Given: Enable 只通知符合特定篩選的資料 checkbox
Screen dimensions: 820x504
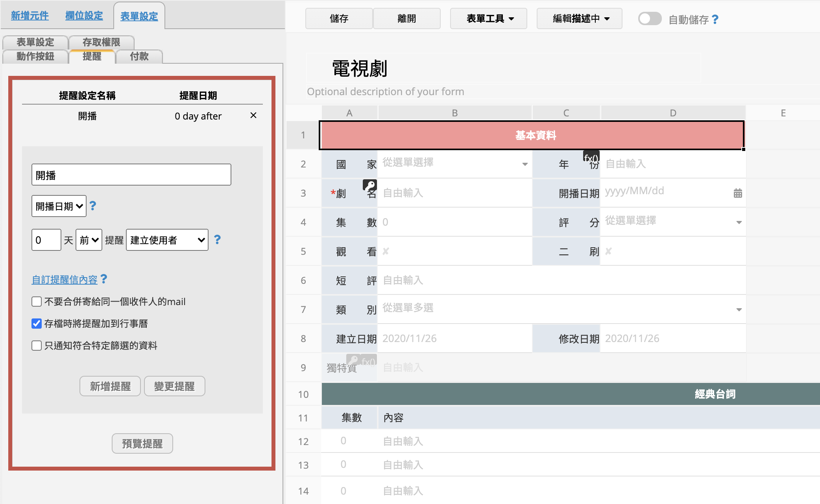Looking at the screenshot, I should click(37, 346).
